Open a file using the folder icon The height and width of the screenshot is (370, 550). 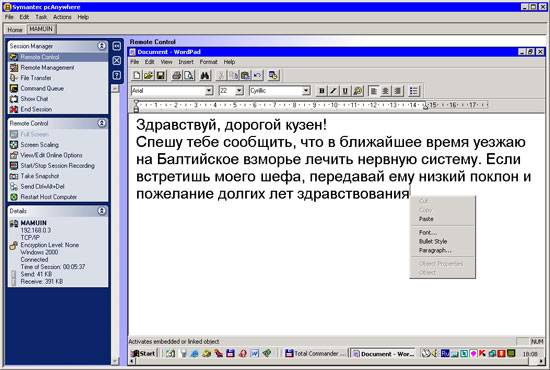click(148, 75)
